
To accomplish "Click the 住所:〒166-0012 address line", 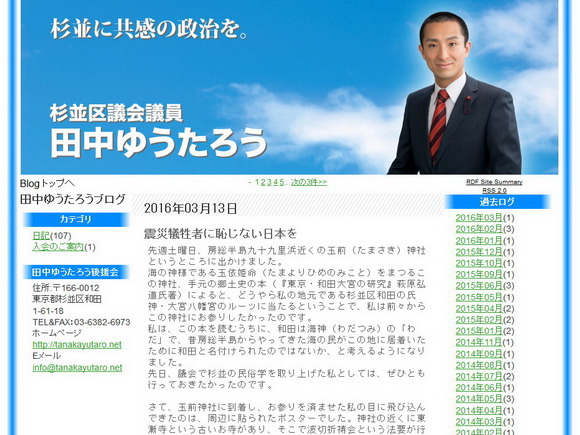I will tap(66, 288).
